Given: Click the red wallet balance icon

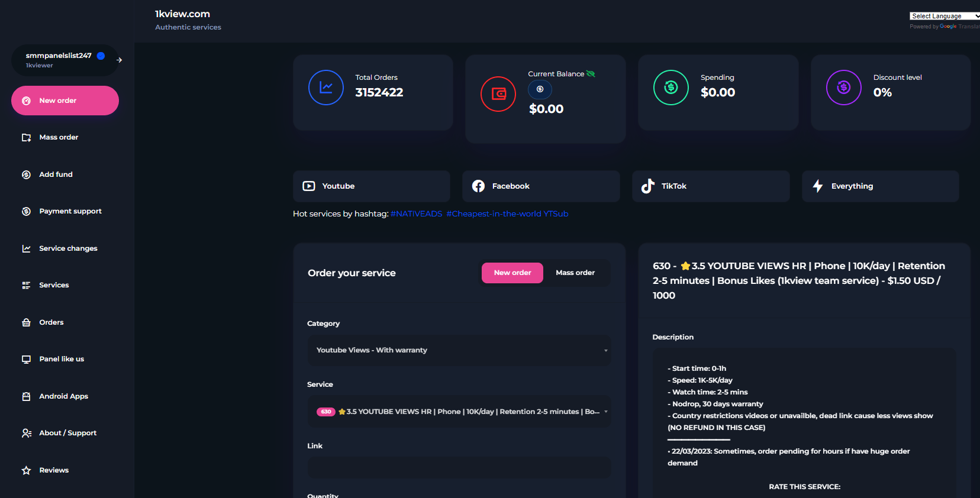Looking at the screenshot, I should (498, 94).
